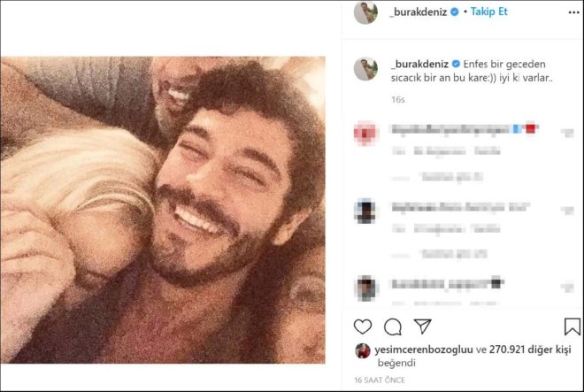The width and height of the screenshot is (584, 392).
Task: View the 270.921 diğer kişi likes list
Action: pos(530,350)
